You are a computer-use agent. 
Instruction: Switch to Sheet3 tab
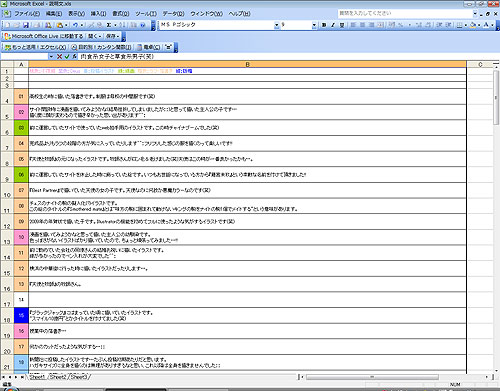80,377
